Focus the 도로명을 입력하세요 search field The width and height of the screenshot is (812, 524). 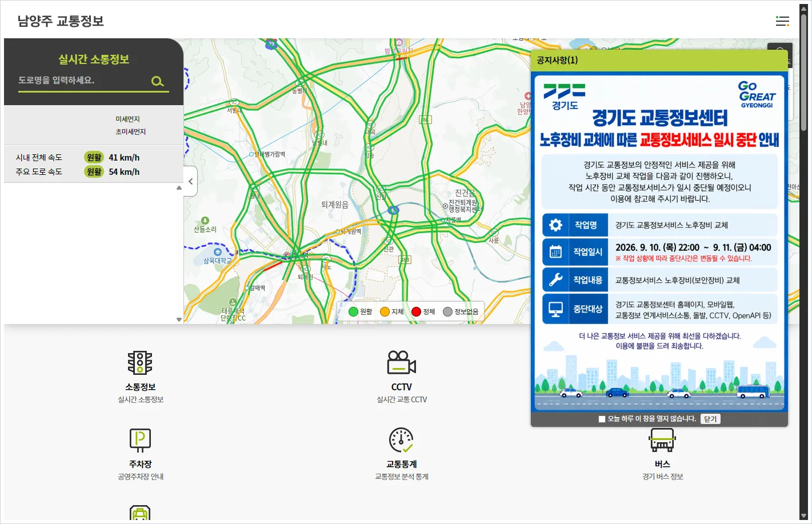(83, 81)
